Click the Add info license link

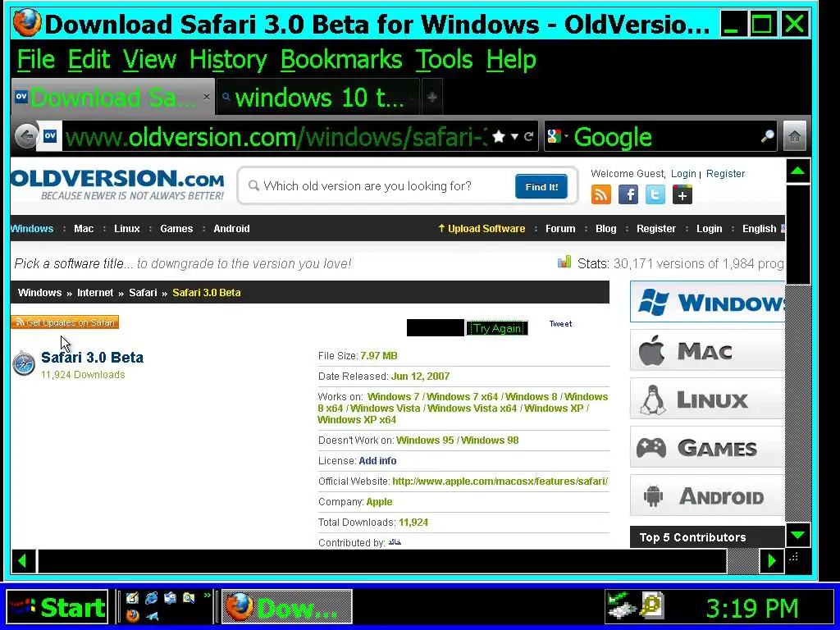377,461
